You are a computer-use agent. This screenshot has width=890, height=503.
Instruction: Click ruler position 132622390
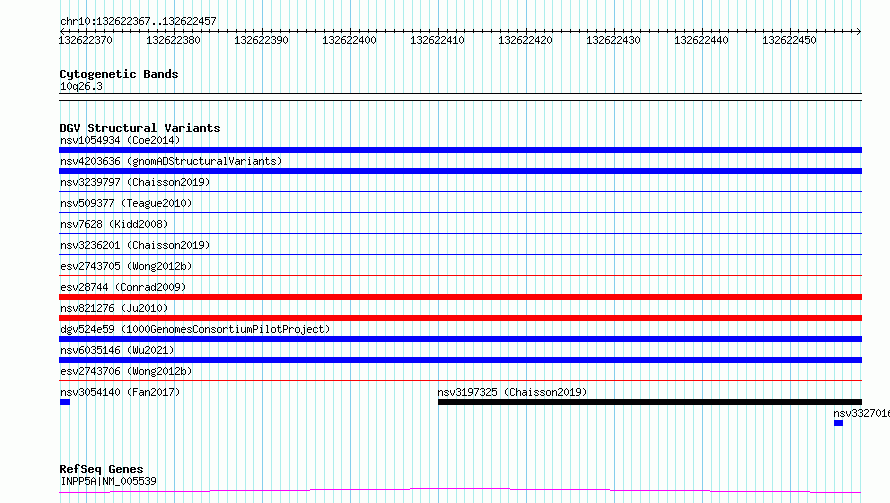[x=261, y=40]
